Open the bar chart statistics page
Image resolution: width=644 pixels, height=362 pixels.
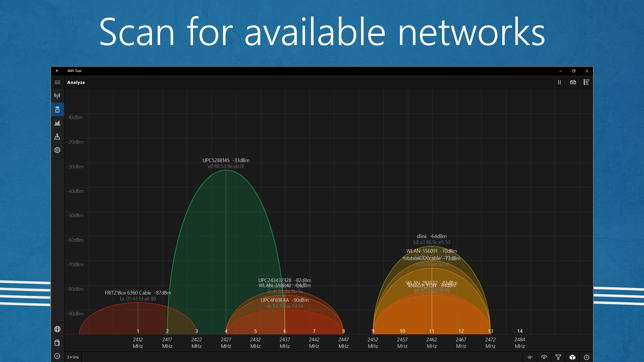tap(57, 123)
